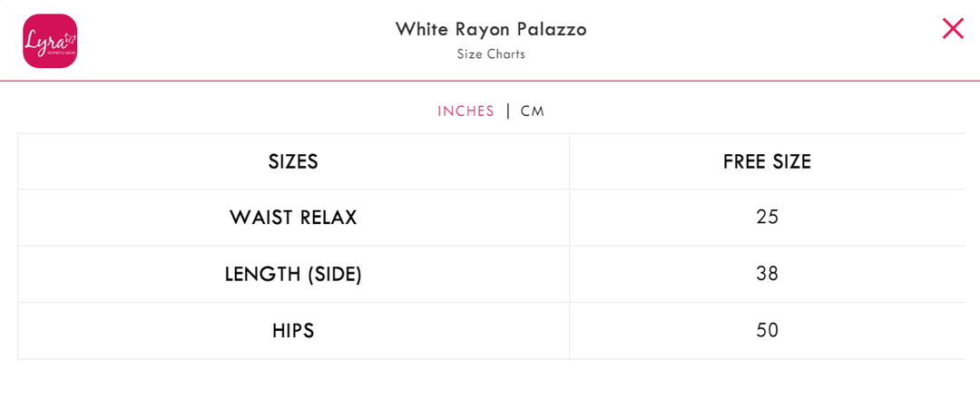Click the HIPS row label
Image resolution: width=980 pixels, height=408 pixels.
[x=293, y=331]
